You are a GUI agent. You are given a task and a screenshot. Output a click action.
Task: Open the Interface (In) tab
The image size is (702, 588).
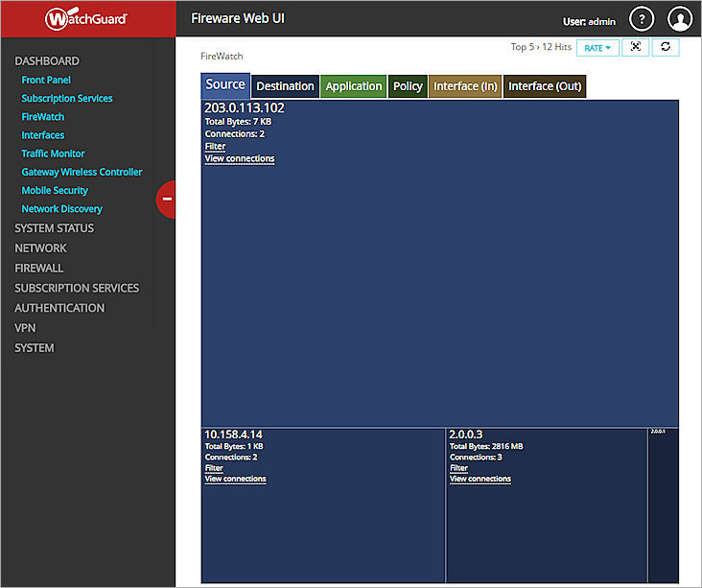click(x=465, y=86)
